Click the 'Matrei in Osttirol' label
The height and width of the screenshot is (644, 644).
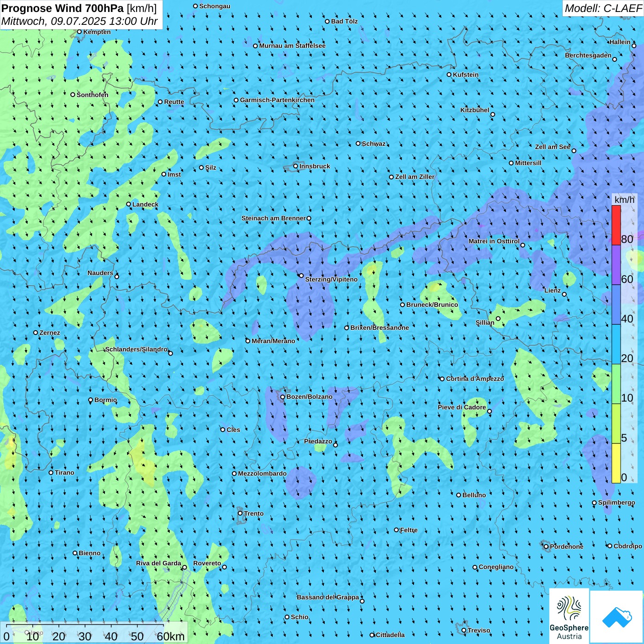pos(494,241)
